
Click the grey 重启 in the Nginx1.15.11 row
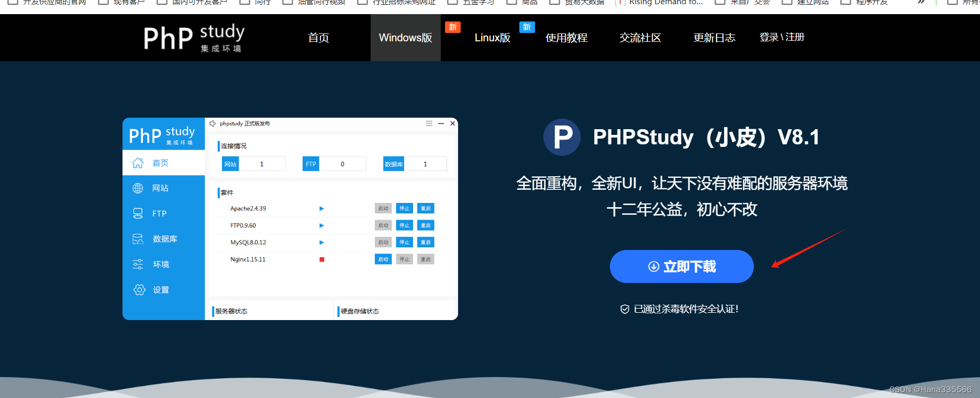coord(426,259)
